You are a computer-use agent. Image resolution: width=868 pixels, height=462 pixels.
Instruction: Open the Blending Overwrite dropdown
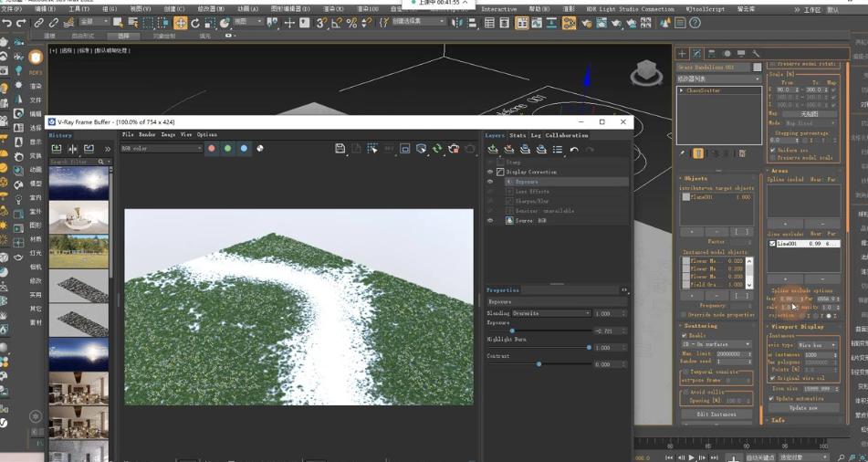tap(551, 313)
